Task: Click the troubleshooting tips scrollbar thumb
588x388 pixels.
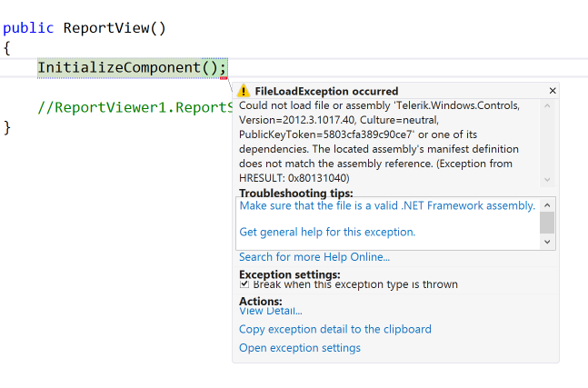Action: click(547, 222)
